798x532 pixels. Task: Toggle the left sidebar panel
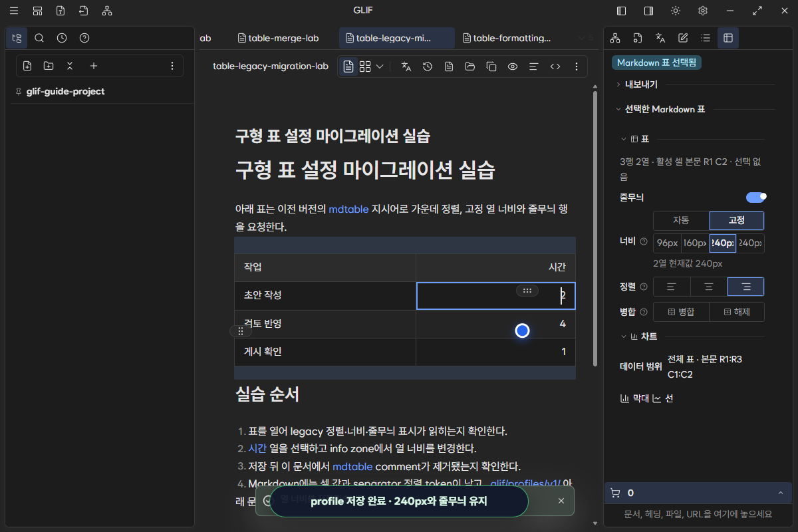[x=622, y=11]
